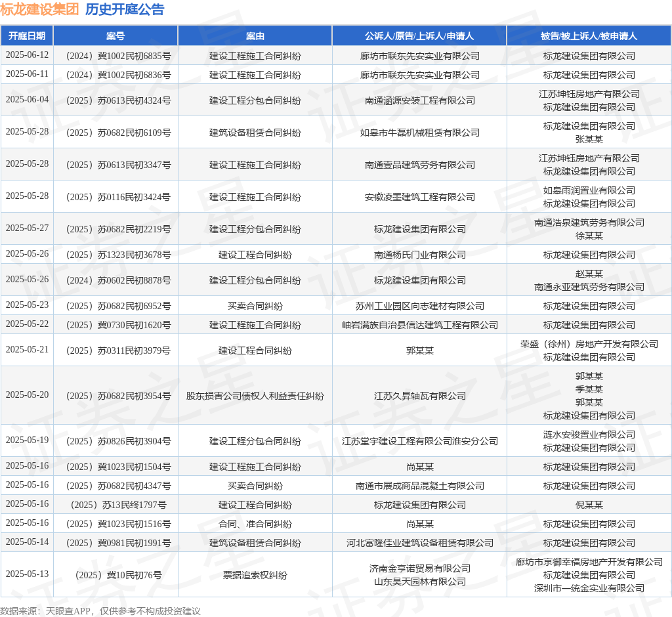Click the date cell 2025-05-23
This screenshot has height=617, width=672.
(27, 305)
